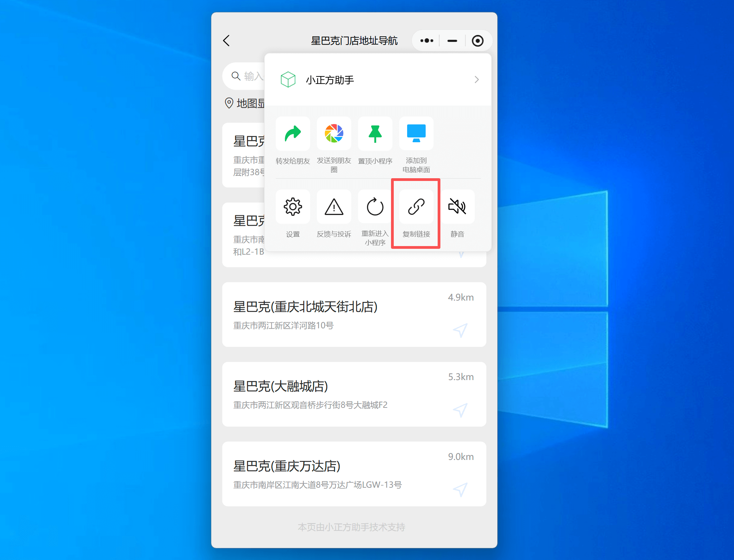Open the three-dots more menu

coord(427,41)
